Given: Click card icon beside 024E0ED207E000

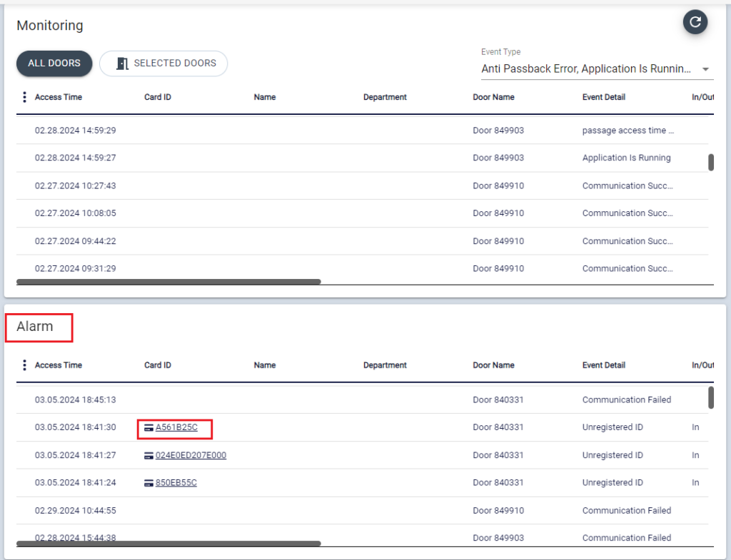Looking at the screenshot, I should tap(148, 456).
